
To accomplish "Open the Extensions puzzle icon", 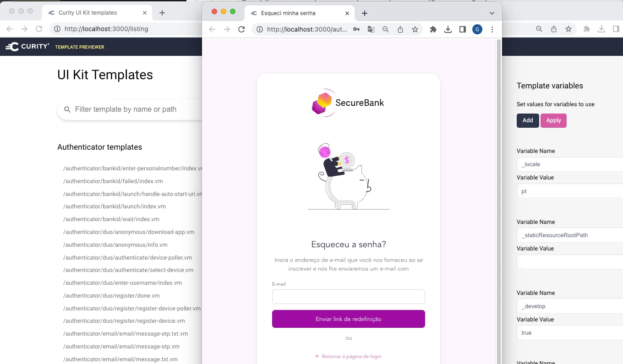I will click(433, 29).
